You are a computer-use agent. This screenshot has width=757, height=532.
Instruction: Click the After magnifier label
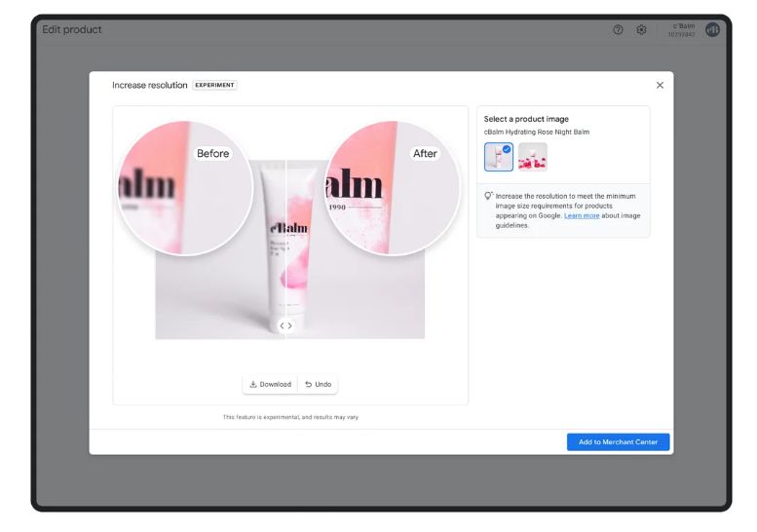click(x=425, y=154)
